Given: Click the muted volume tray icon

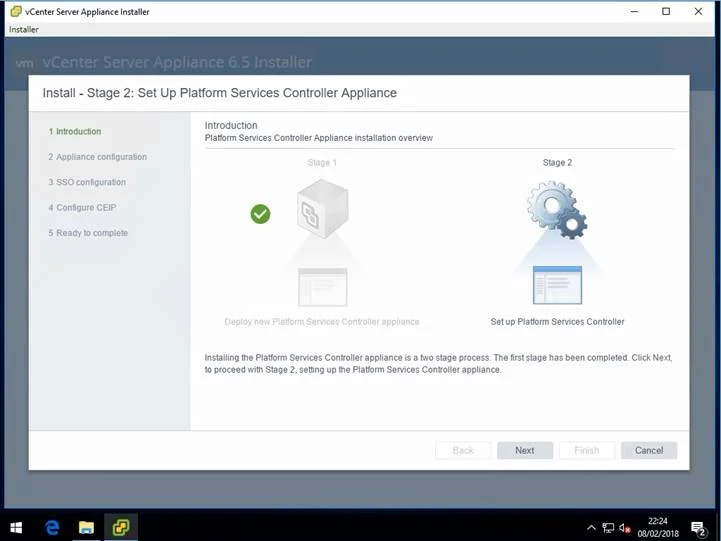Looking at the screenshot, I should coord(624,528).
